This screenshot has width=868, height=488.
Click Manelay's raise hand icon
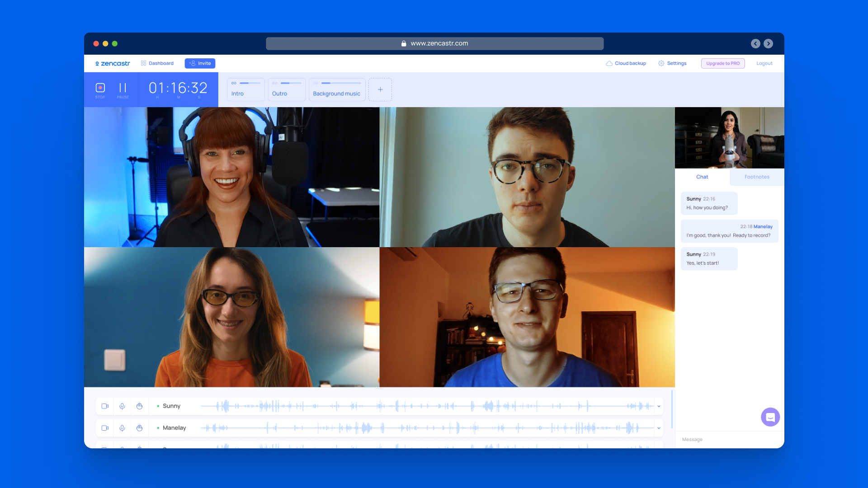tap(139, 428)
